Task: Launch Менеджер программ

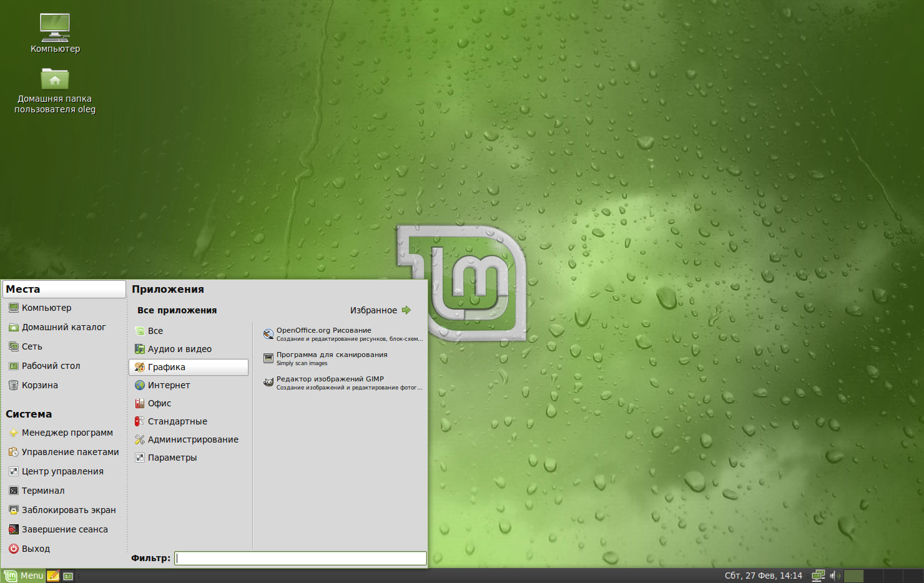Action: point(64,433)
